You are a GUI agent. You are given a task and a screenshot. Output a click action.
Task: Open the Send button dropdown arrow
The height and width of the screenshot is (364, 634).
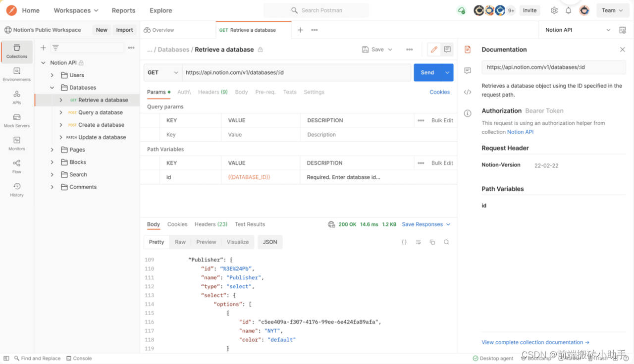click(x=447, y=72)
